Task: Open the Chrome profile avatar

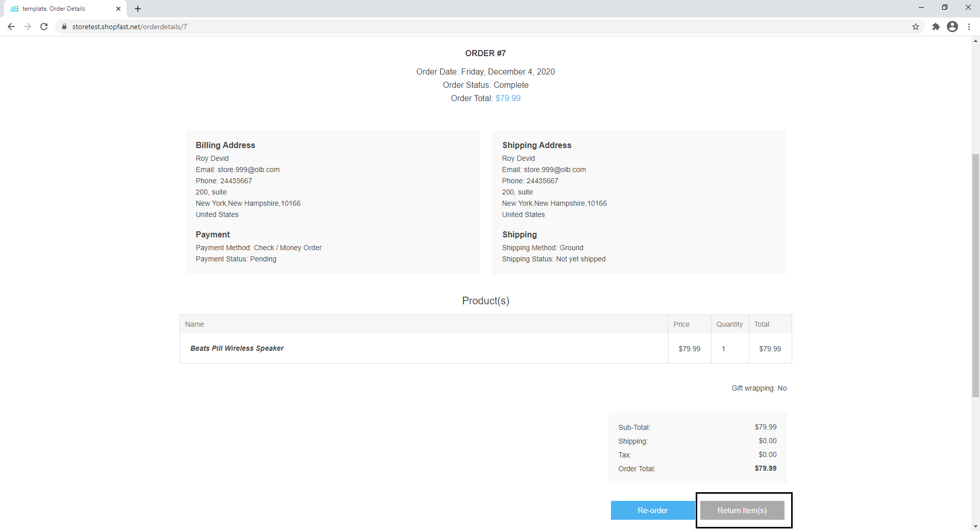Action: 952,27
